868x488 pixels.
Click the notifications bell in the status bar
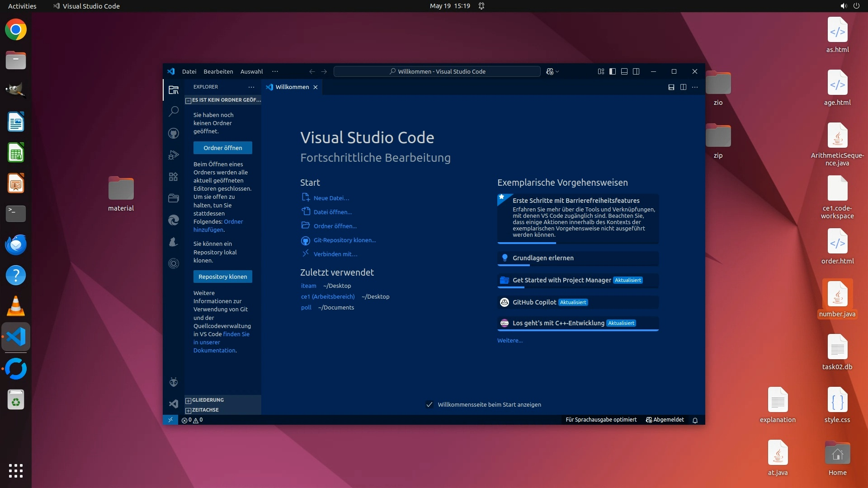click(695, 420)
